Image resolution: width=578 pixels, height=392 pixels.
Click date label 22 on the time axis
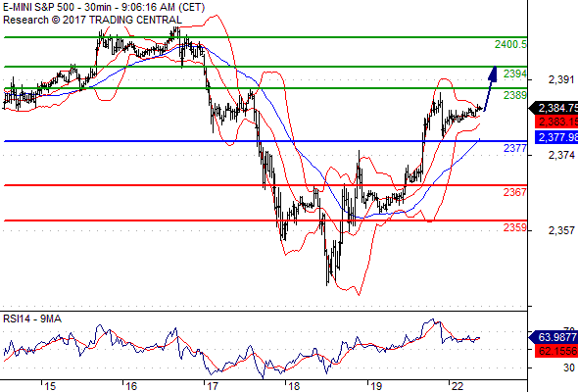(x=458, y=386)
